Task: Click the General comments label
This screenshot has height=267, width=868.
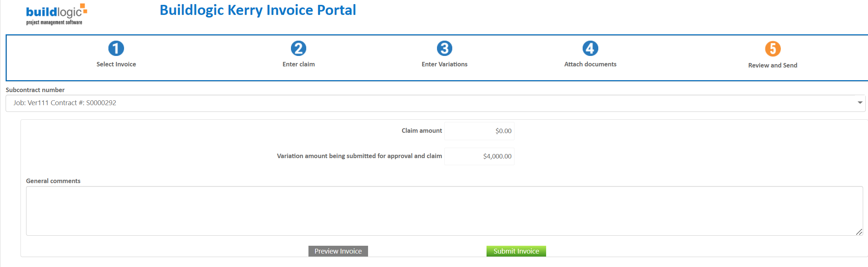Action: click(x=53, y=181)
